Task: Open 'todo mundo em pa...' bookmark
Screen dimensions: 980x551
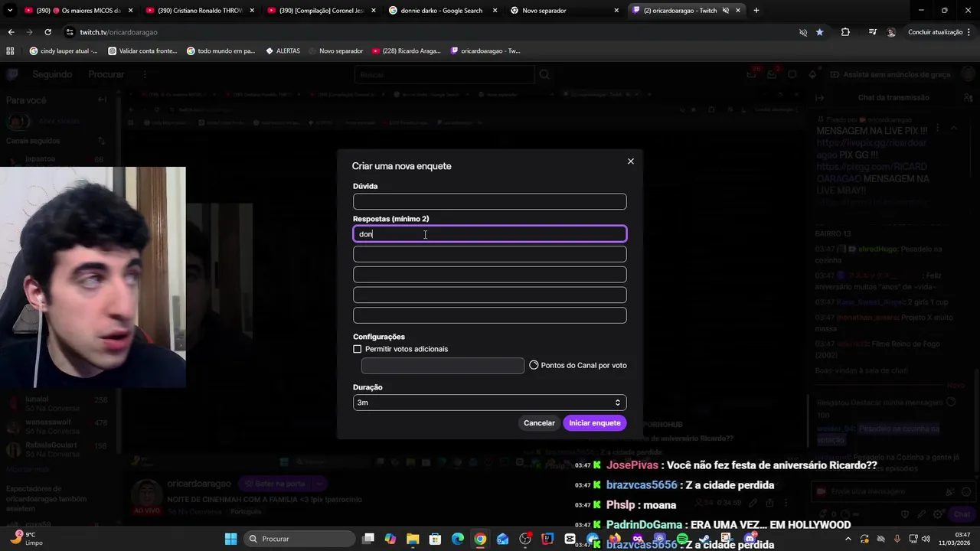Action: pos(220,51)
